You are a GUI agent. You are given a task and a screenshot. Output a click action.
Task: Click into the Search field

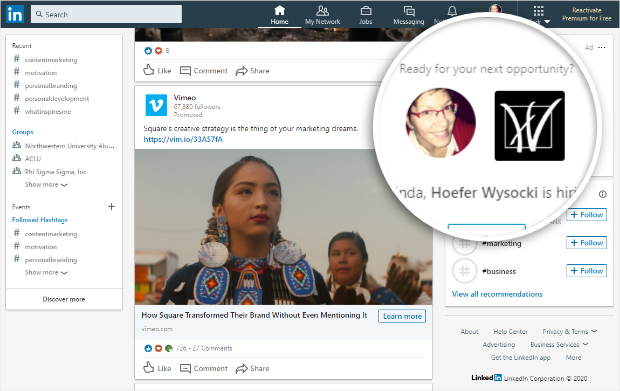pyautogui.click(x=106, y=14)
